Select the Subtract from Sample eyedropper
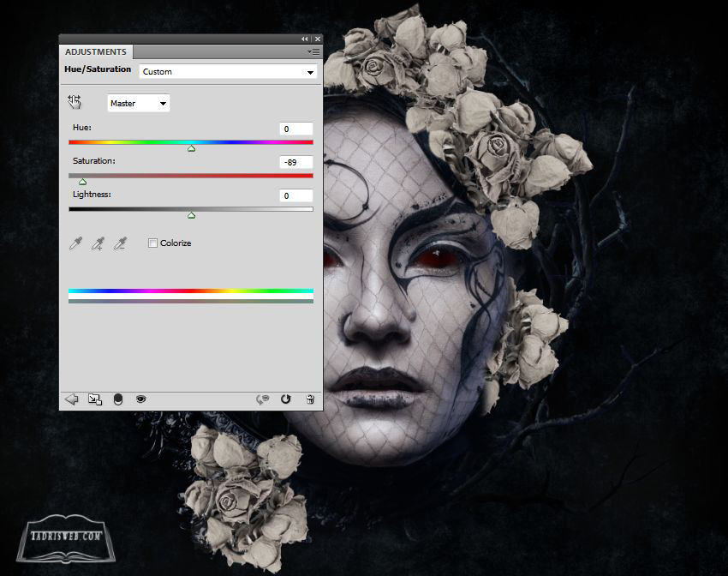The height and width of the screenshot is (576, 728). tap(122, 243)
